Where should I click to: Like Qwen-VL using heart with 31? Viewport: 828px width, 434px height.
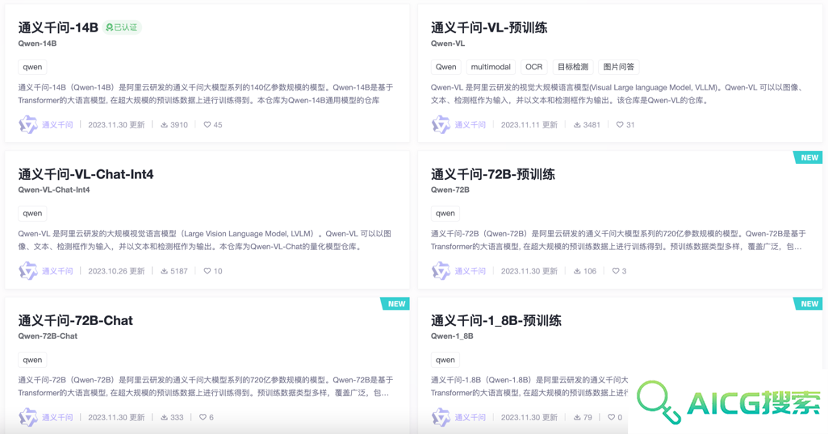(x=619, y=125)
